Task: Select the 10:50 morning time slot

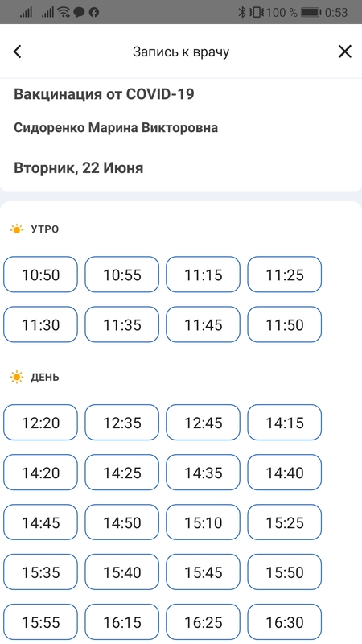Action: [40, 275]
